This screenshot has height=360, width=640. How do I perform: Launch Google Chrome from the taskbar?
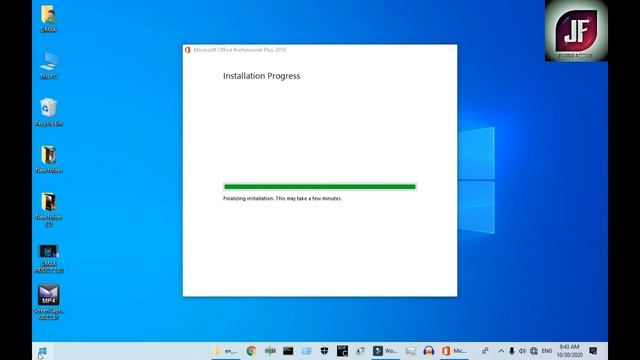(x=251, y=351)
